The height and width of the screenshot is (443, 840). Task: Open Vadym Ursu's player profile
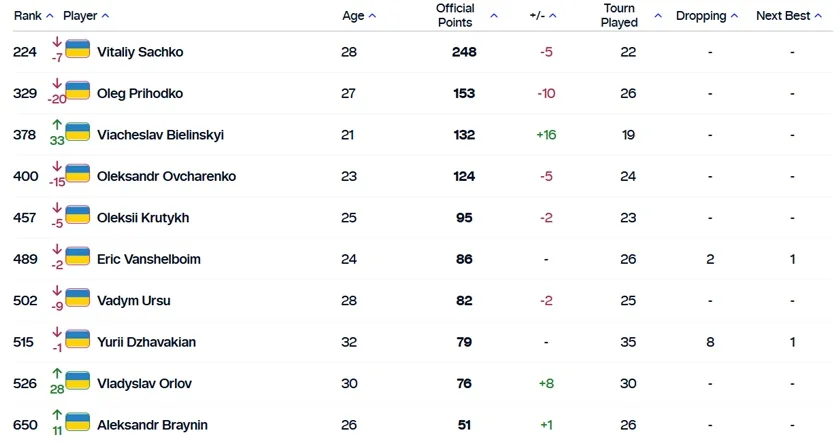(x=128, y=301)
